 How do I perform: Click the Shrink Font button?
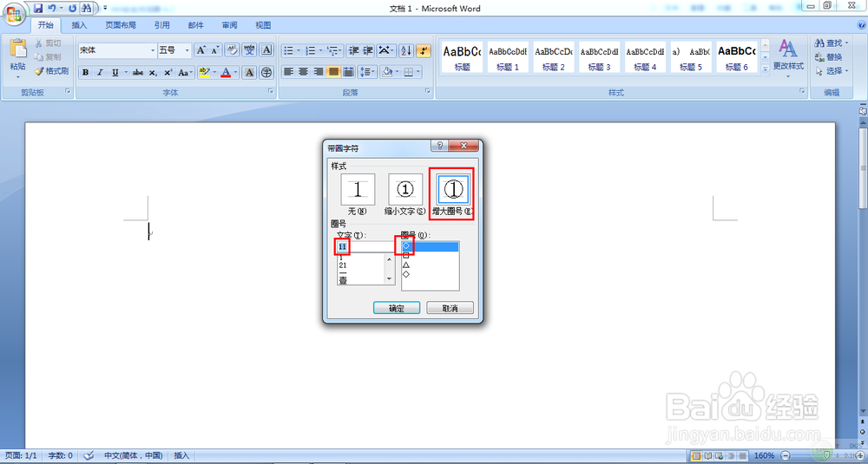tap(214, 50)
